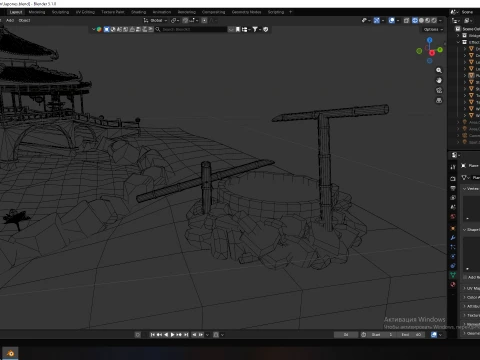480x360 pixels.
Task: Open the Material properties tab
Action: 453,284
